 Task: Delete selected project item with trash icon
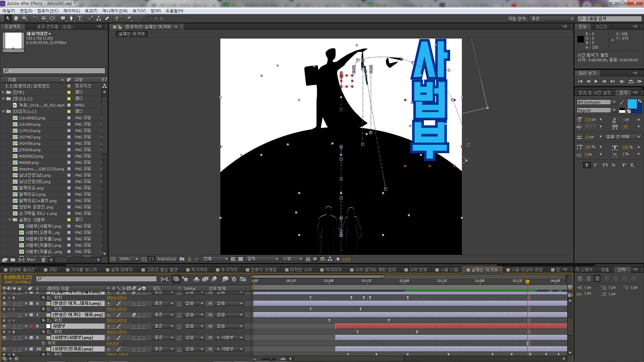43,260
